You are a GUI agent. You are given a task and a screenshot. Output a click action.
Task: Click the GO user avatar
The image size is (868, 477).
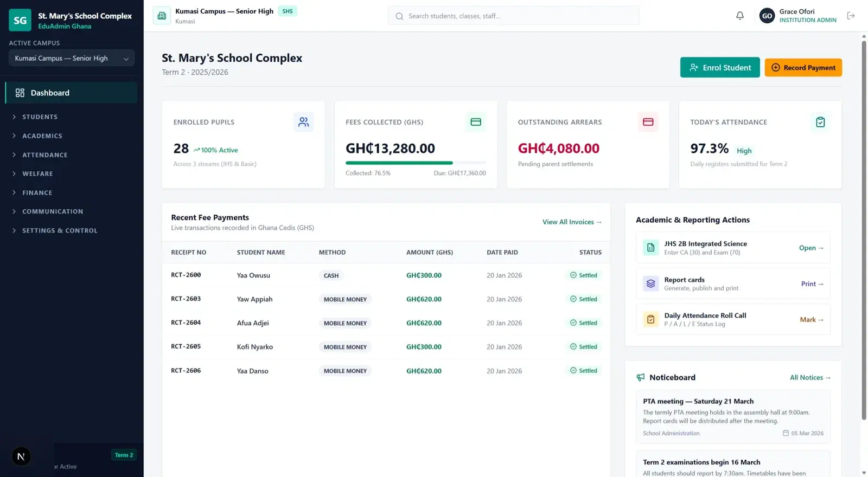click(767, 16)
